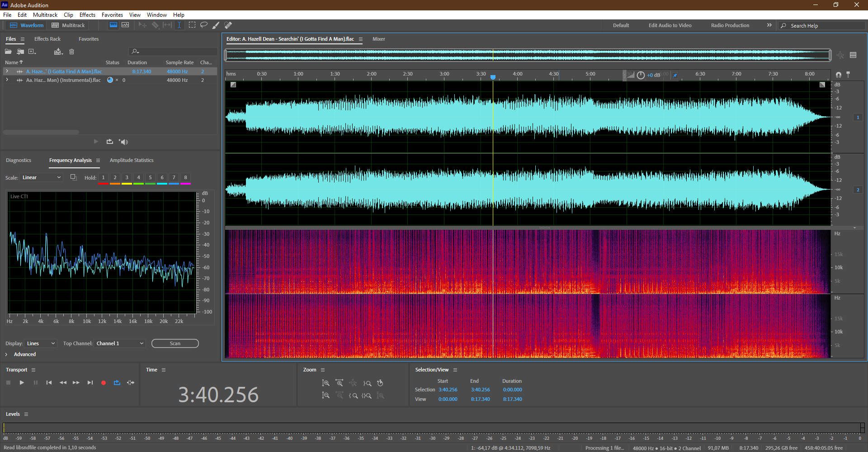
Task: Toggle Hold button 1
Action: click(103, 177)
